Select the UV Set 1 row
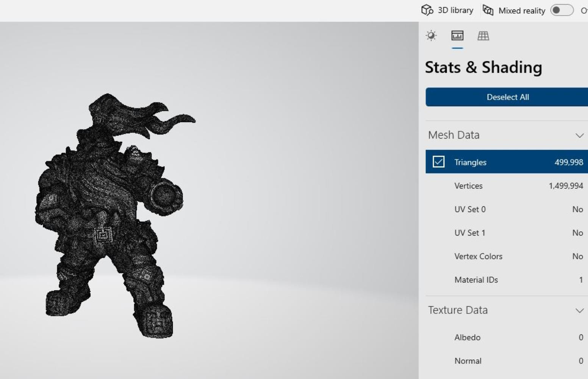Image resolution: width=588 pixels, height=379 pixels. tap(507, 232)
